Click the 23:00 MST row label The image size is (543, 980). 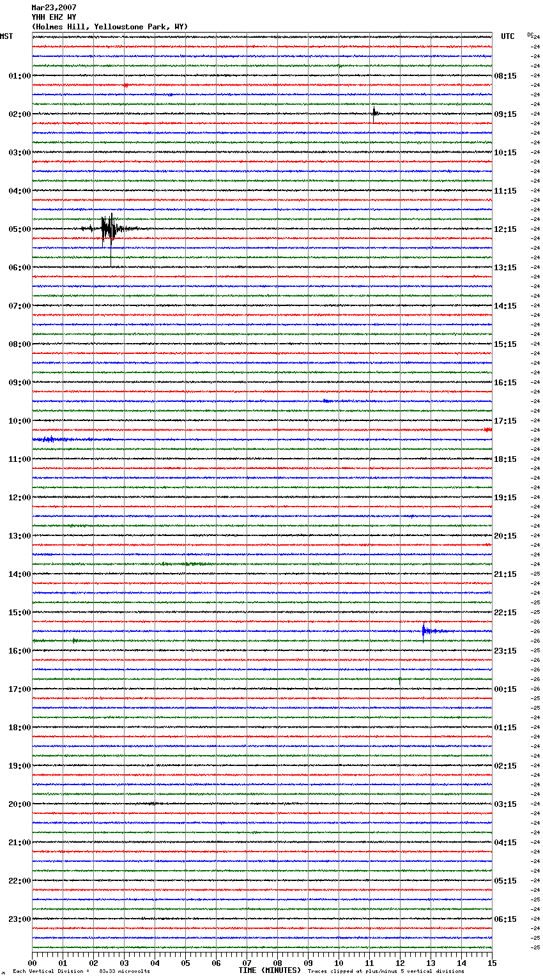pyautogui.click(x=20, y=919)
